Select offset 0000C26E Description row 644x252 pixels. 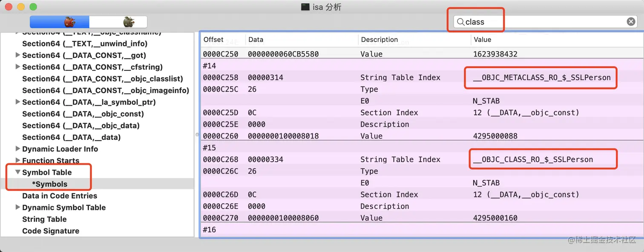[422, 206]
